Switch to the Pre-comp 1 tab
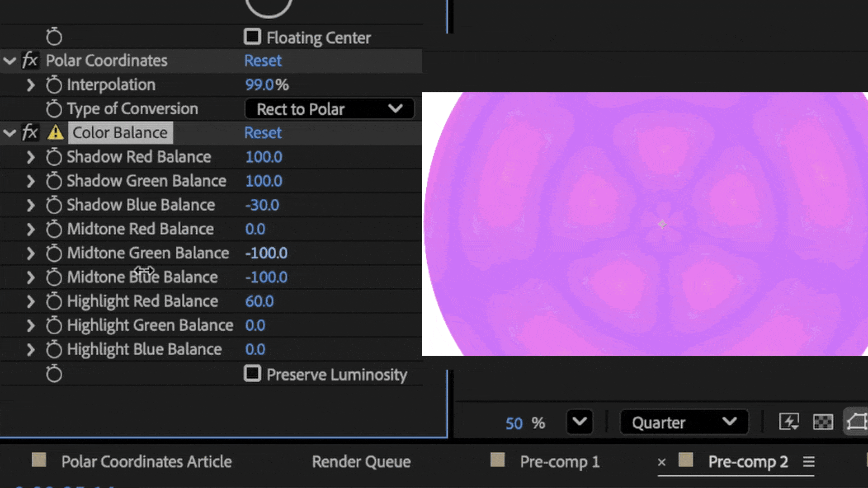868x488 pixels. (560, 461)
